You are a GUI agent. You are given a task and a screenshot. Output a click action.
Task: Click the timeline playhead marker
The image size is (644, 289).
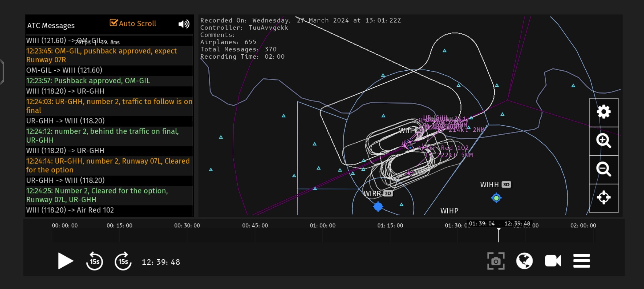tap(499, 235)
